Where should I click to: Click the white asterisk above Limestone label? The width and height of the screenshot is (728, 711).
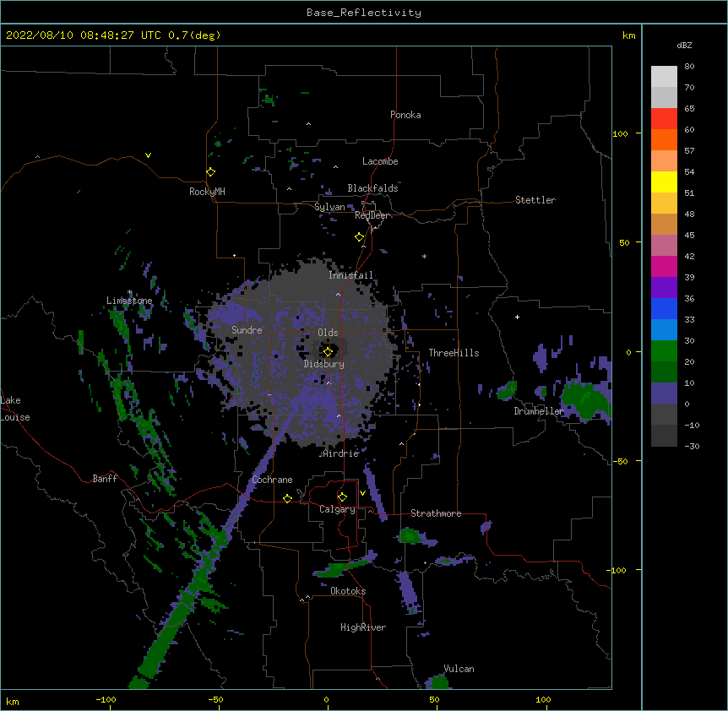point(130,292)
